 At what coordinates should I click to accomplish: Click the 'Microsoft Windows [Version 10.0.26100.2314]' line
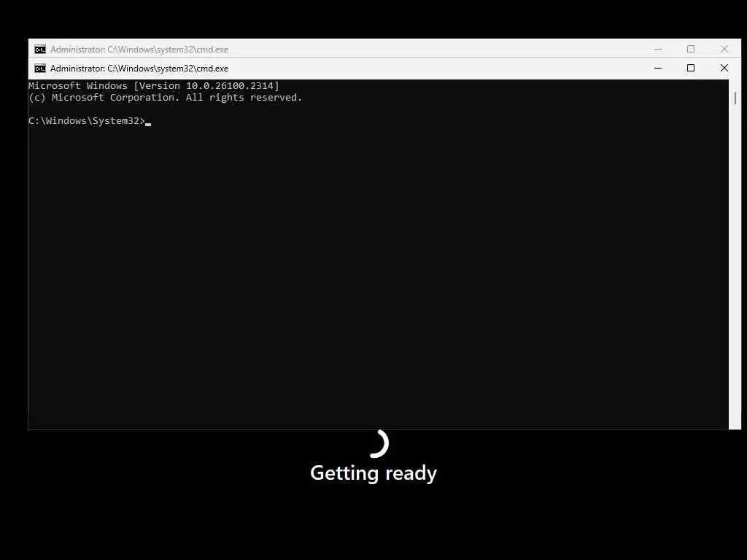coord(154,86)
